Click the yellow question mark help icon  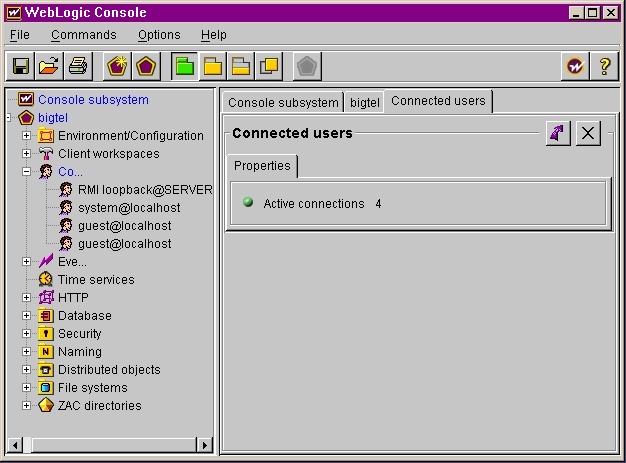point(605,66)
